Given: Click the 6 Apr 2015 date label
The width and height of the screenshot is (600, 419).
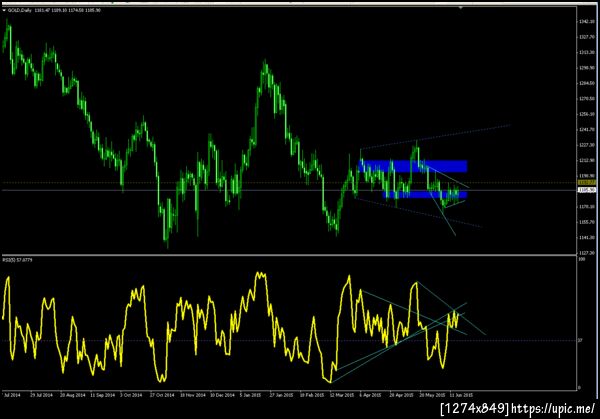Looking at the screenshot, I should click(370, 395).
